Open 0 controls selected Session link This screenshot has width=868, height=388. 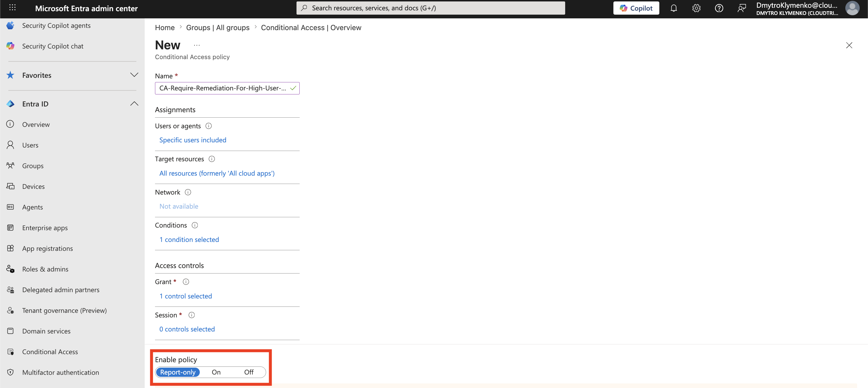[187, 329]
